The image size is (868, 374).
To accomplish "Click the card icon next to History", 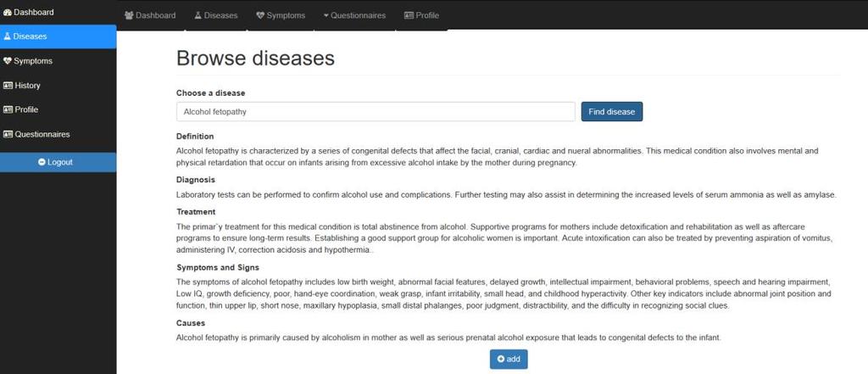I will click(x=8, y=86).
